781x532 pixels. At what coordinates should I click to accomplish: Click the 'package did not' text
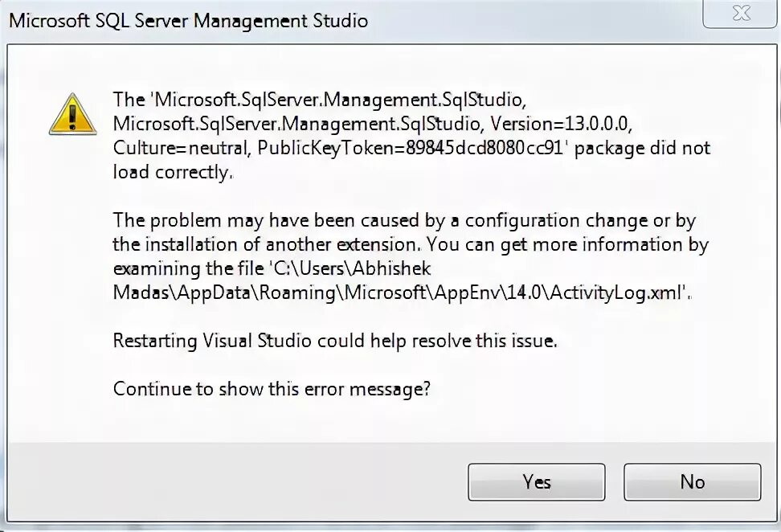(x=643, y=149)
